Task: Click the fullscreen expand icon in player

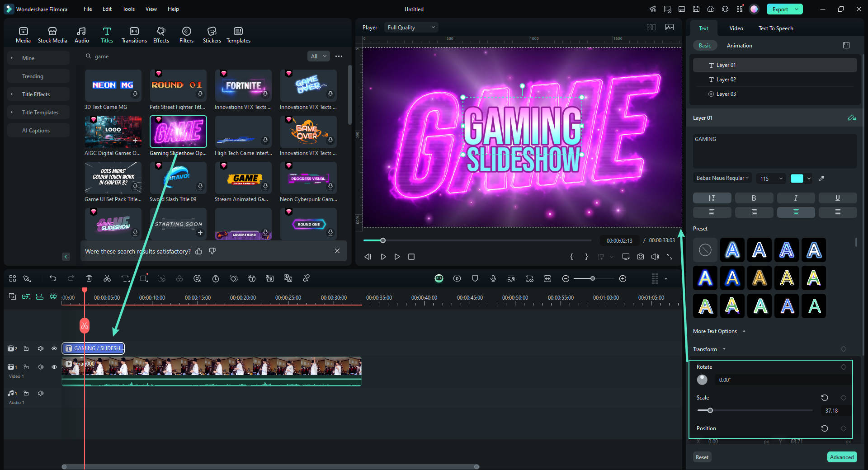Action: pyautogui.click(x=670, y=257)
